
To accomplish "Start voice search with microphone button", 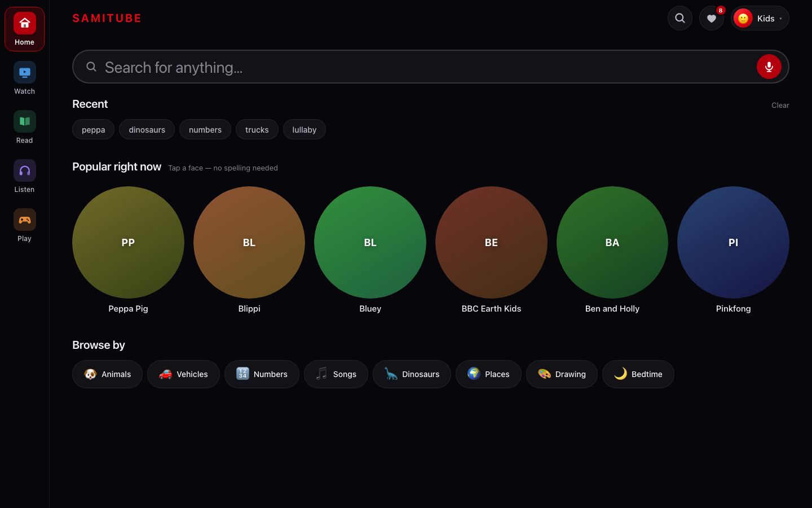I will coord(769,67).
